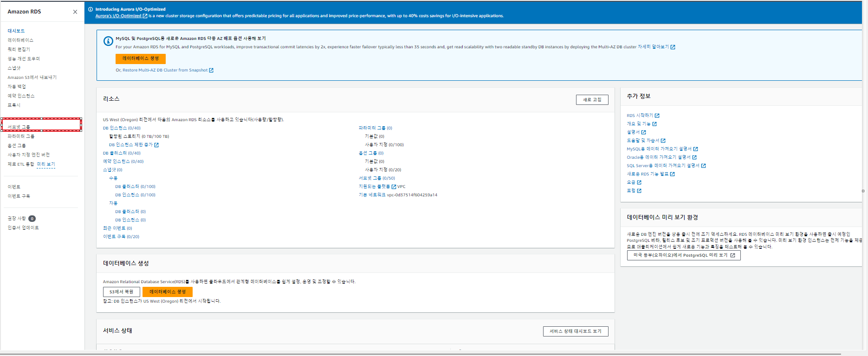This screenshot has width=868, height=356.
Task: Click DB 클러스터 (0/100) under 수동
Action: (x=135, y=187)
